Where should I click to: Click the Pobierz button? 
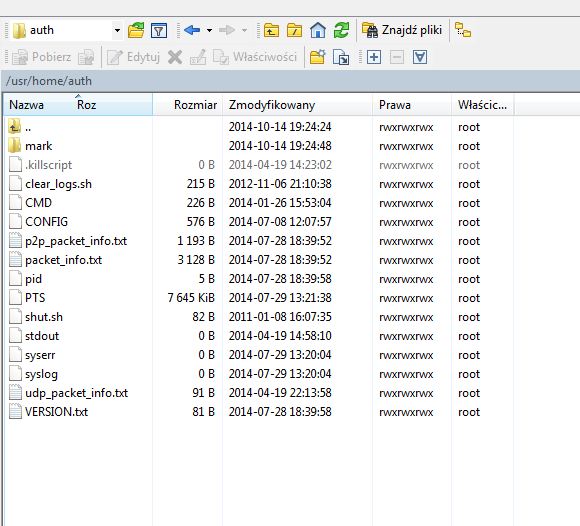click(x=41, y=57)
